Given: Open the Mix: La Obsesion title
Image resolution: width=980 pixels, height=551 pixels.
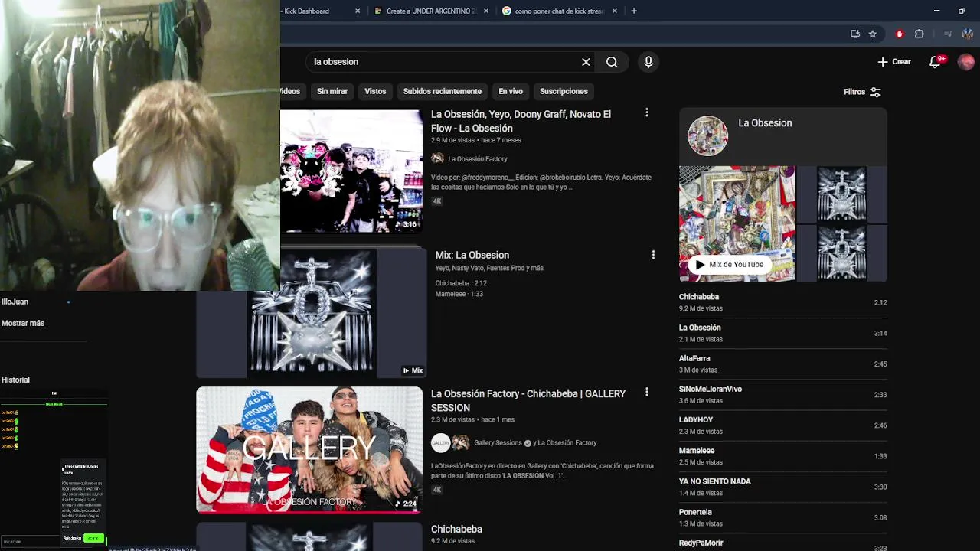Looking at the screenshot, I should 472,255.
